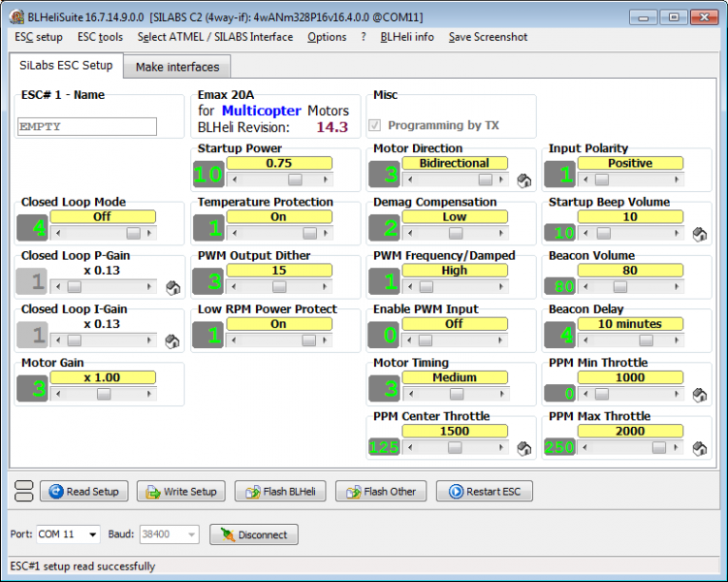Click the Startup Power slider thumb

[295, 179]
